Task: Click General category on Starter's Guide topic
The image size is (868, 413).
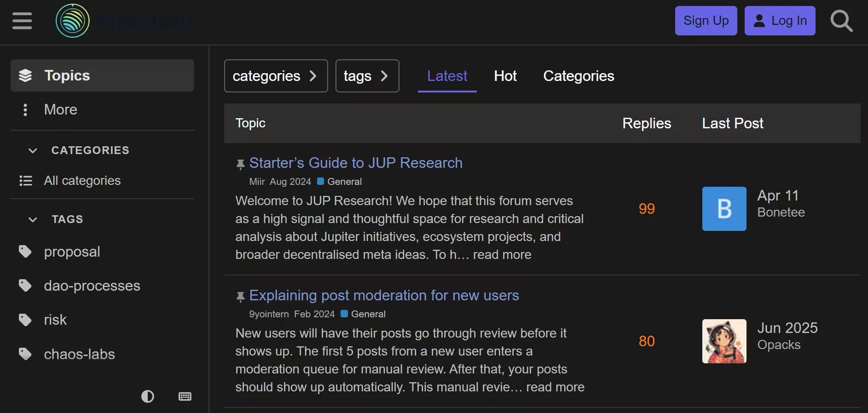Action: (x=340, y=182)
